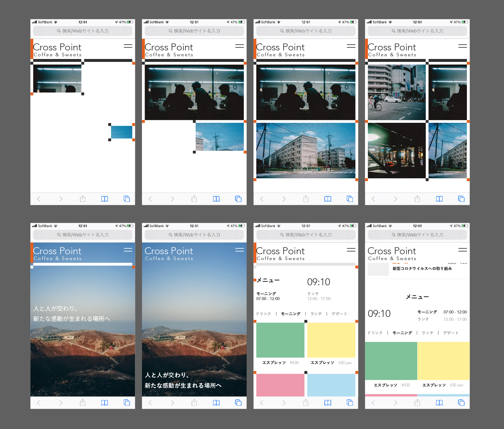Select ランチ tab above the pink and blue cards
Image resolution: width=504 pixels, height=429 pixels.
pyautogui.click(x=316, y=314)
